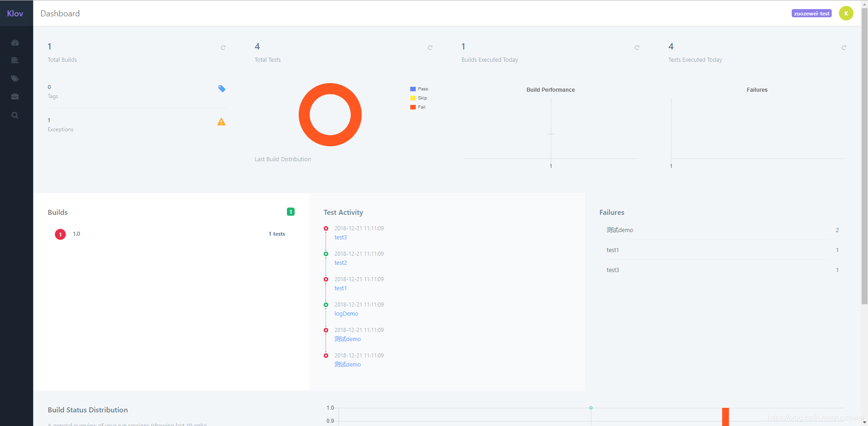868x426 pixels.
Task: Click the red status dot of test1
Action: click(x=326, y=279)
